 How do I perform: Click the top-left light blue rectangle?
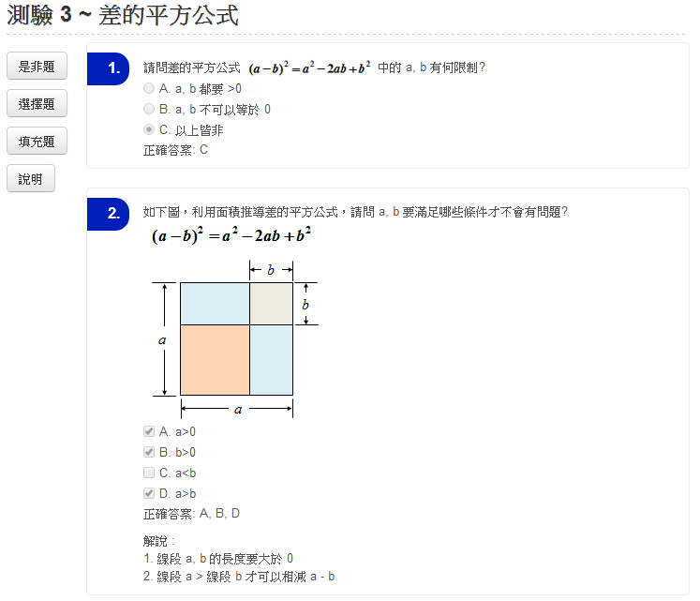215,304
